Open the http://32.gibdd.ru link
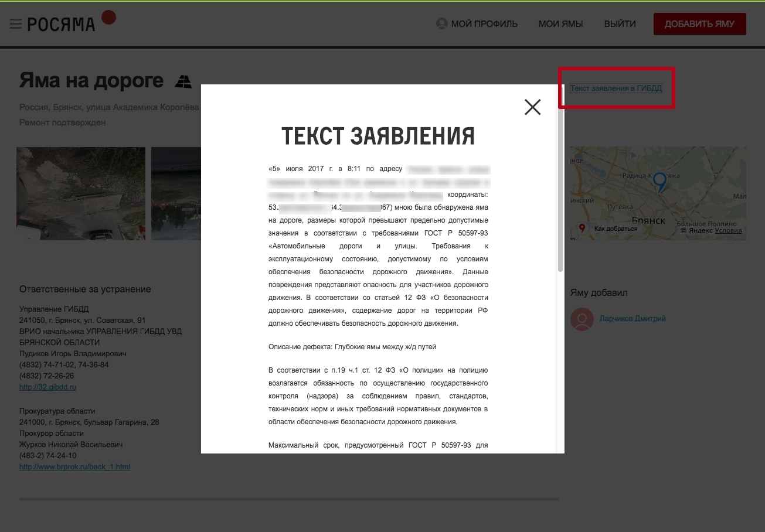The height and width of the screenshot is (532, 765). click(x=48, y=387)
